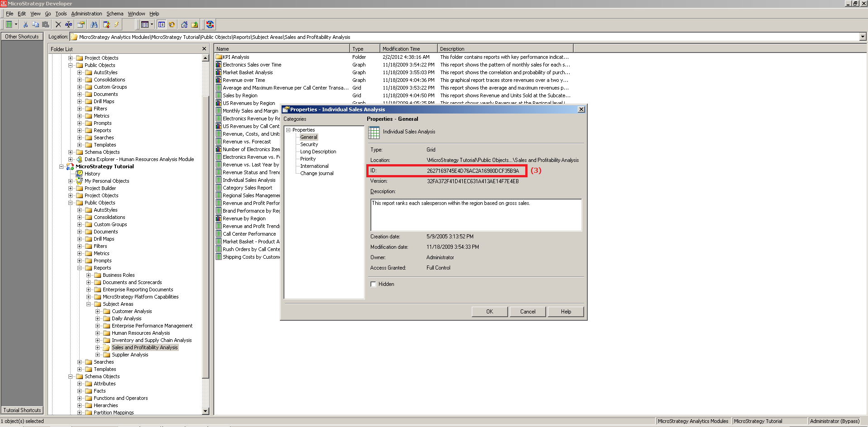Click the KPI Analysis folder icon in list
The image size is (868, 427).
[x=219, y=57]
